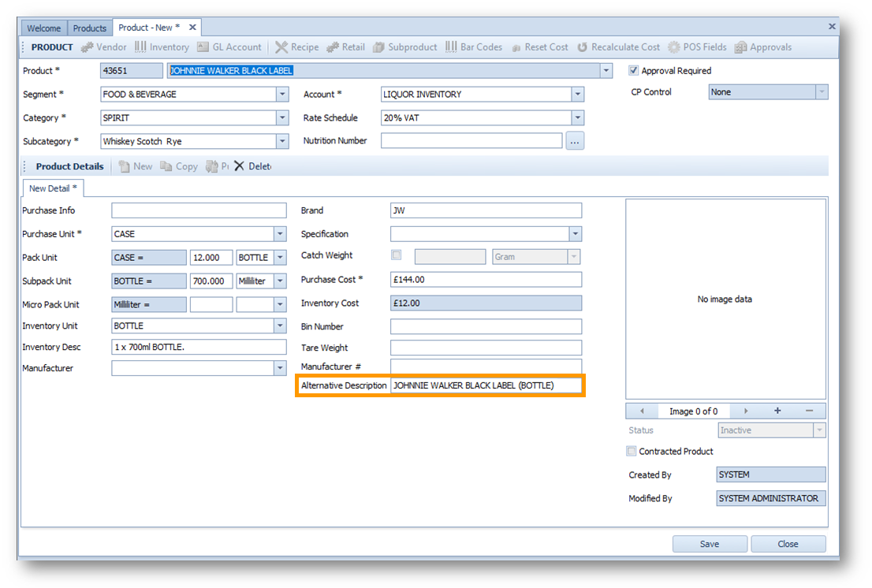Enable the Catch Weight checkbox
The image size is (872, 588).
coord(397,255)
